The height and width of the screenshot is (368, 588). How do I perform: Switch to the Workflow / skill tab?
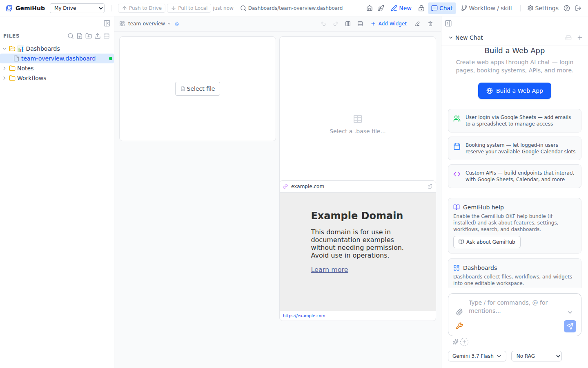486,8
